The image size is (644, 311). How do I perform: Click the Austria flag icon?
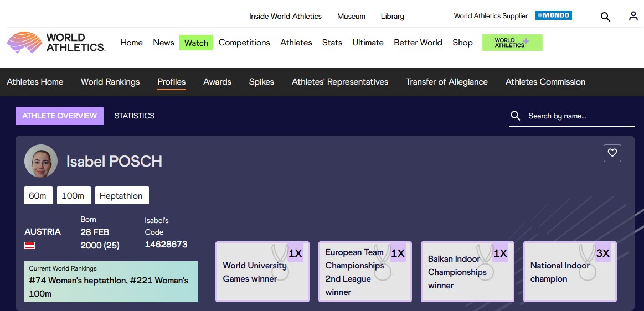[x=29, y=245]
